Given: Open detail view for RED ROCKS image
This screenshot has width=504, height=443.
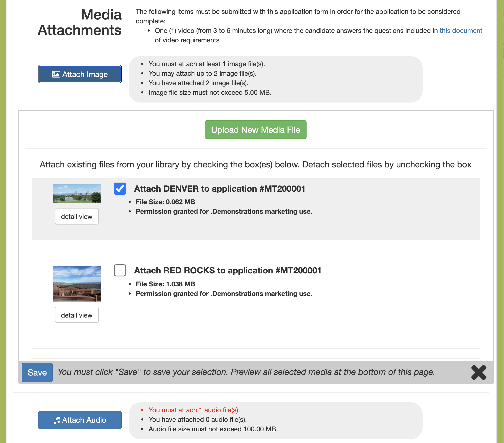Looking at the screenshot, I should 77,315.
